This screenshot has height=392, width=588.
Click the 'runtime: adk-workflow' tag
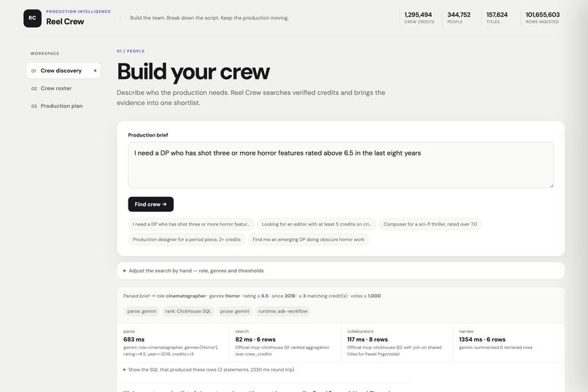point(283,312)
